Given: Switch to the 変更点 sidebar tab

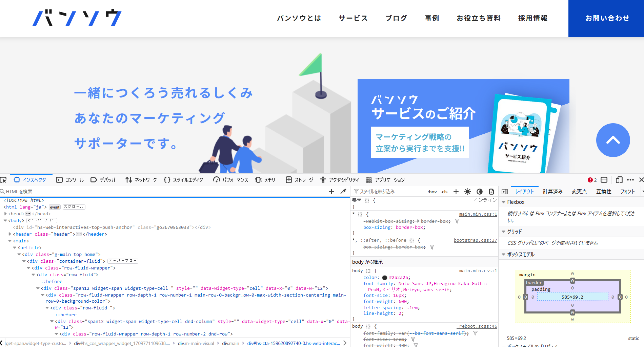Looking at the screenshot, I should coord(579,192).
